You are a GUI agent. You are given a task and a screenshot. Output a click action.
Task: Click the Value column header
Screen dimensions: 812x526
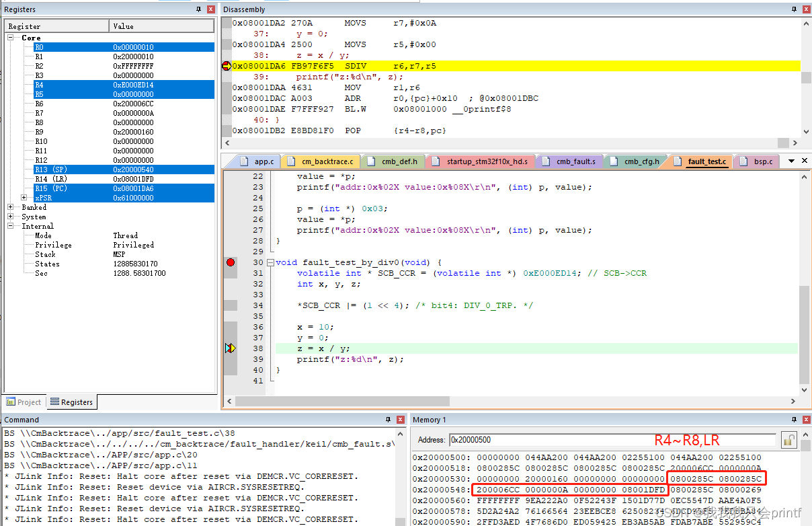(x=162, y=26)
